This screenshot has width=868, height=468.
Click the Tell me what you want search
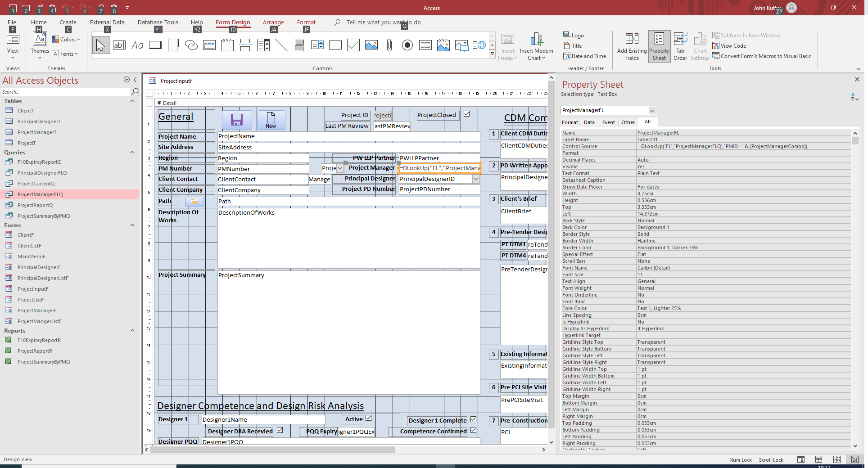tap(383, 22)
